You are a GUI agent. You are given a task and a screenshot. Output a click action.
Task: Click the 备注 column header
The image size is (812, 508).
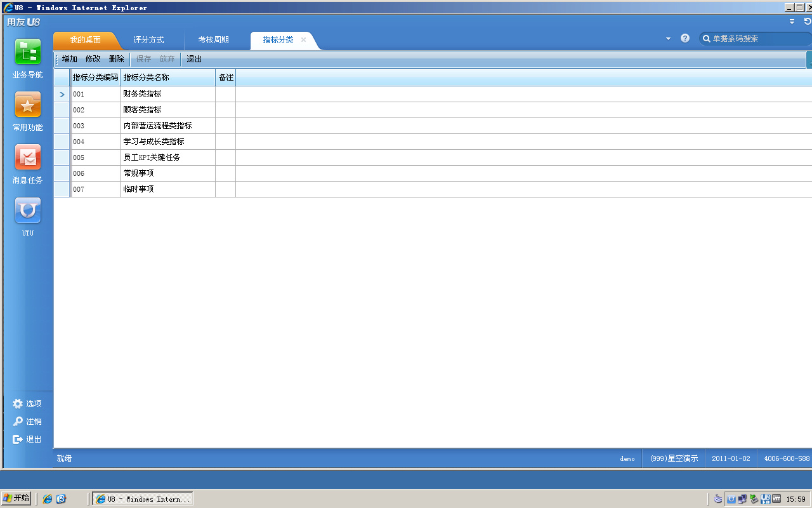click(x=226, y=77)
